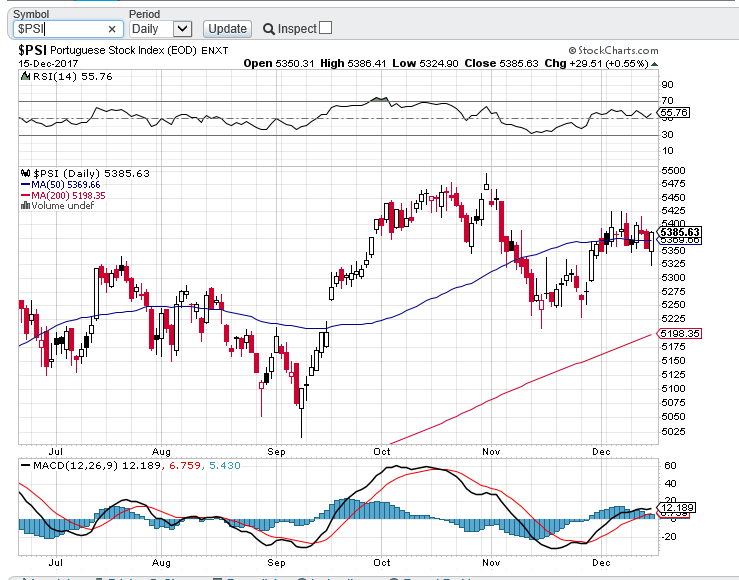Click the date 15-Dec-2017
Image resolution: width=739 pixels, height=580 pixels.
click(48, 64)
